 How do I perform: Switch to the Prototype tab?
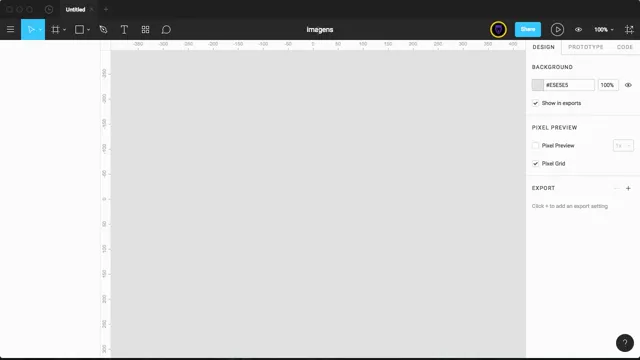[x=585, y=47]
